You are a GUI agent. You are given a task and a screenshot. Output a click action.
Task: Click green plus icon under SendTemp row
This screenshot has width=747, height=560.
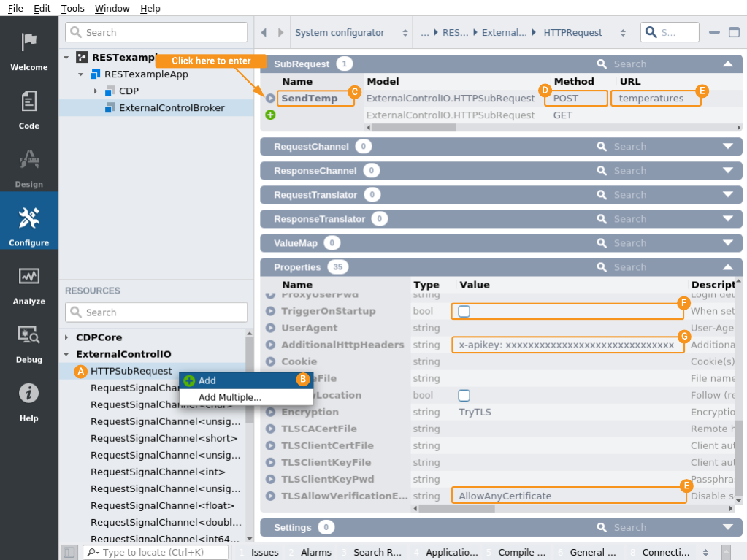pyautogui.click(x=270, y=115)
